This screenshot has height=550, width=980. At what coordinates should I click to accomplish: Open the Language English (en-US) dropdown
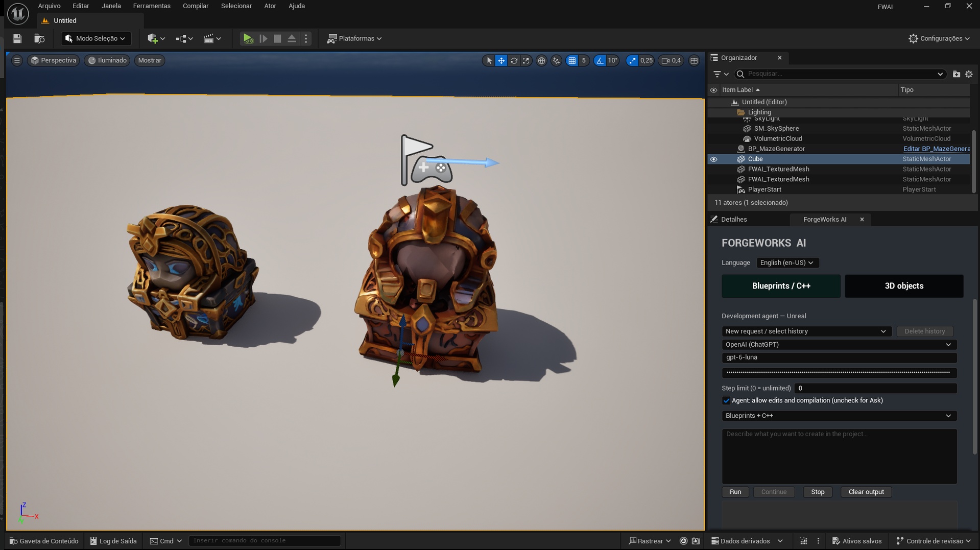point(787,262)
